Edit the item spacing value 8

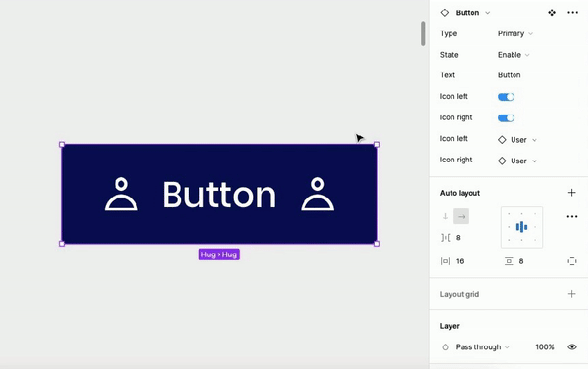click(x=458, y=238)
